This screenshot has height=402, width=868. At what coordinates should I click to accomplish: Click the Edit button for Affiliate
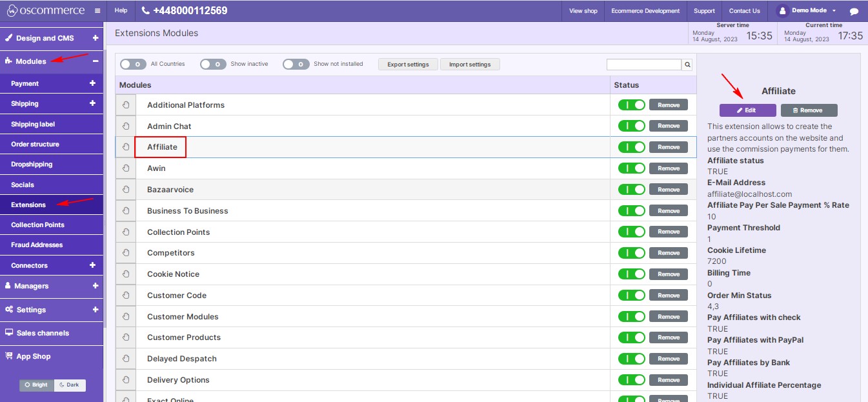[747, 110]
